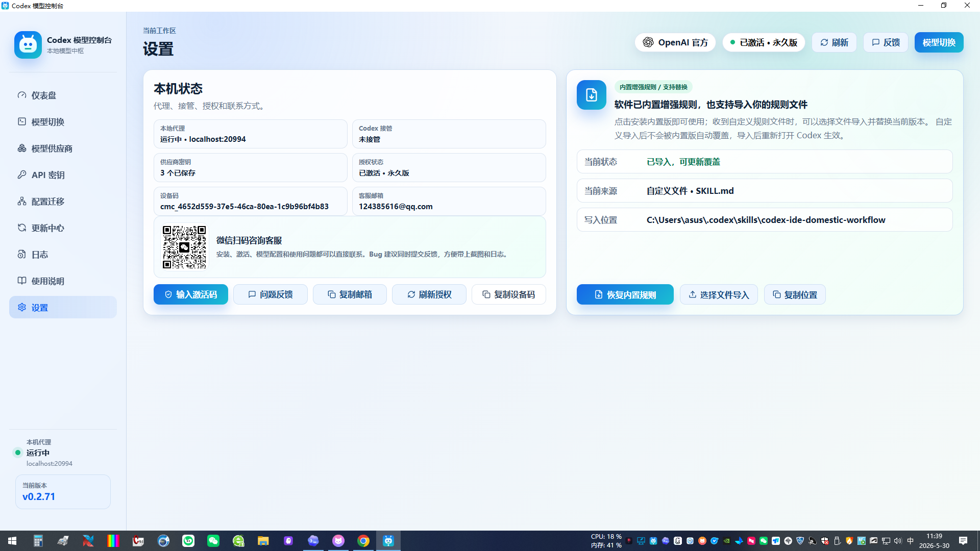Click the 自定义文件 • SKILL.md source value
The width and height of the screenshot is (980, 551).
pyautogui.click(x=690, y=191)
